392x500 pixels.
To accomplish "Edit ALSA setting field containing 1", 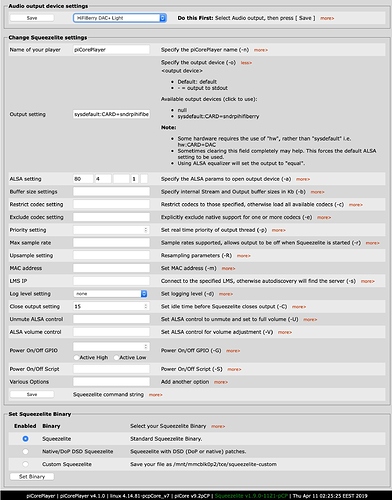I will pos(135,179).
